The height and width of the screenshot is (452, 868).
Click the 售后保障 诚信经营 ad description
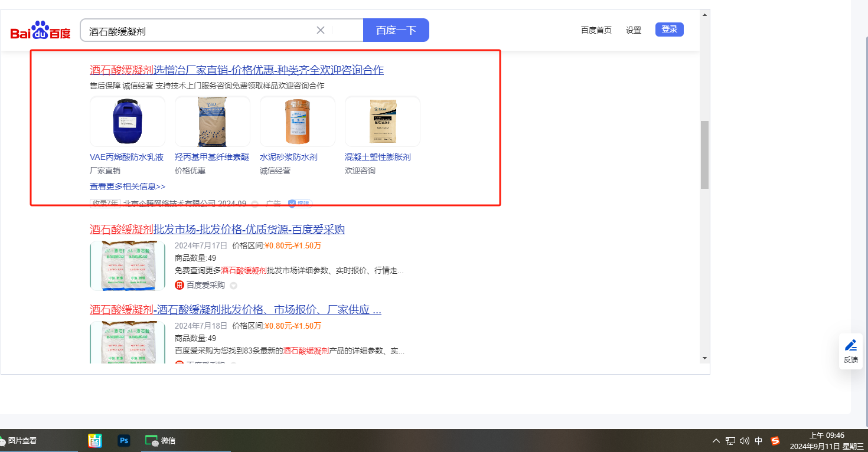tap(207, 86)
